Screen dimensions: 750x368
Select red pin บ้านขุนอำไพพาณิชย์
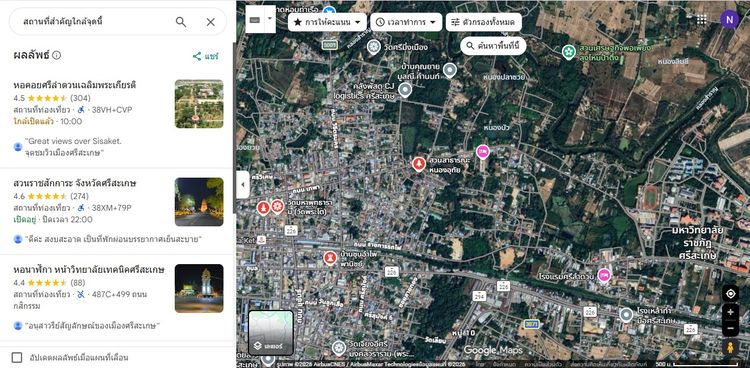click(330, 258)
